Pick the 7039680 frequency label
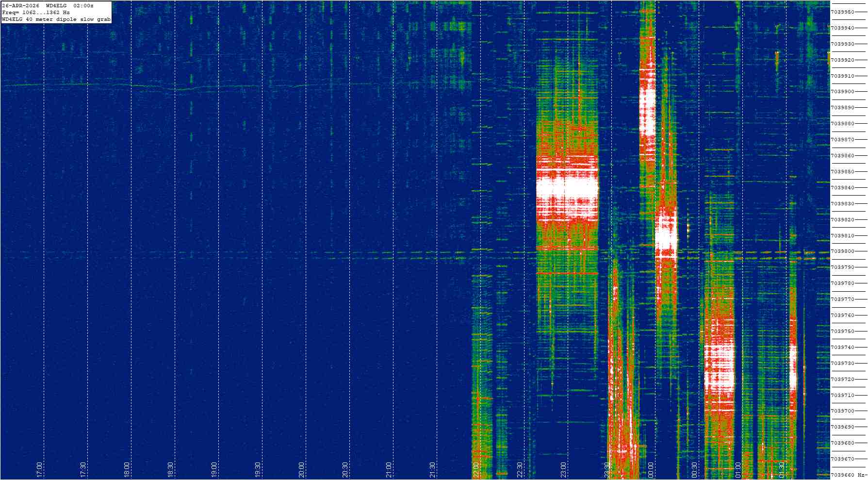The width and height of the screenshot is (868, 480). (843, 443)
